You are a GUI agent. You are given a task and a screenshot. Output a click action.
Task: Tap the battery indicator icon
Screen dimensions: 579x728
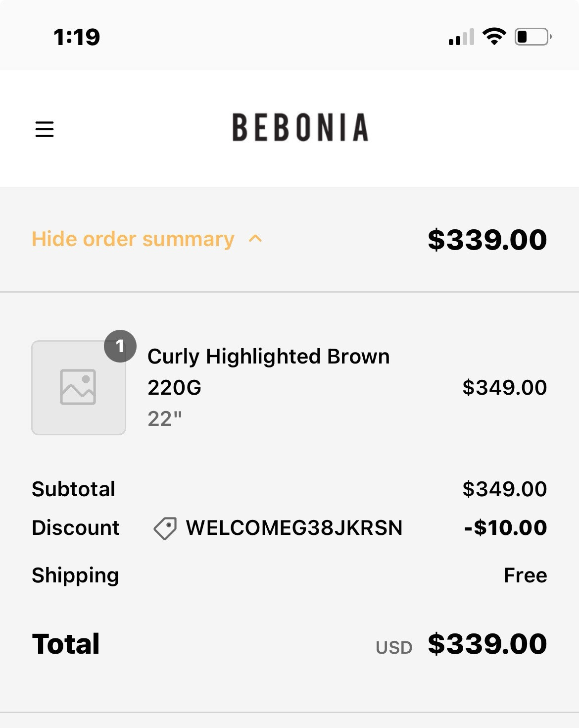533,37
